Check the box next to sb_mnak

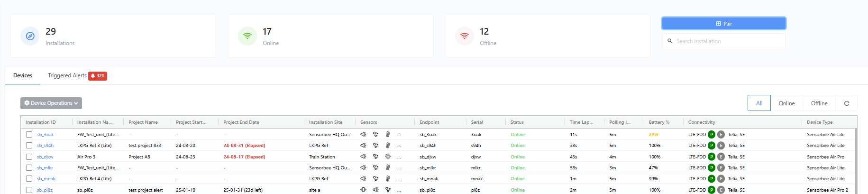click(29, 179)
